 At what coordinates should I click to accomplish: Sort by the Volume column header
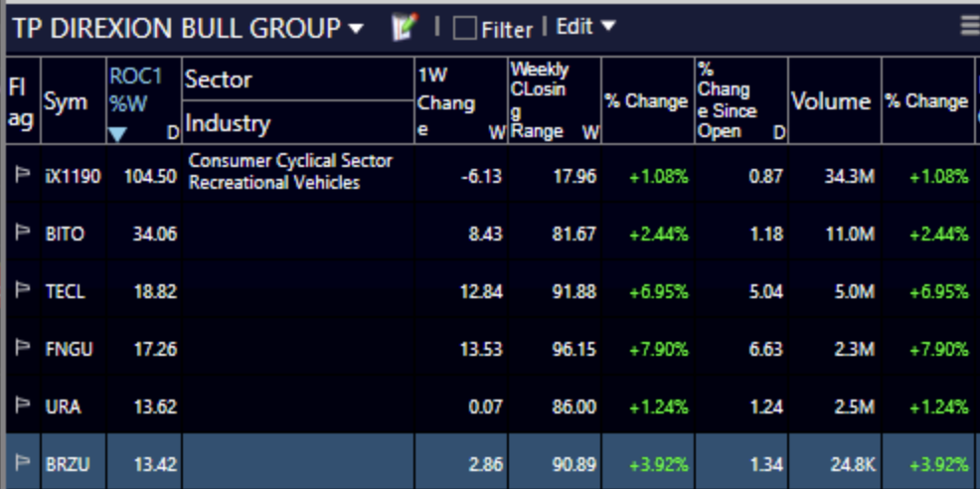coord(831,101)
